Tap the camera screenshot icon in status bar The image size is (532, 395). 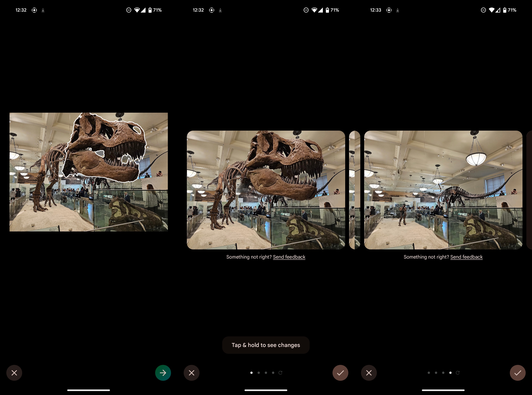click(x=34, y=10)
